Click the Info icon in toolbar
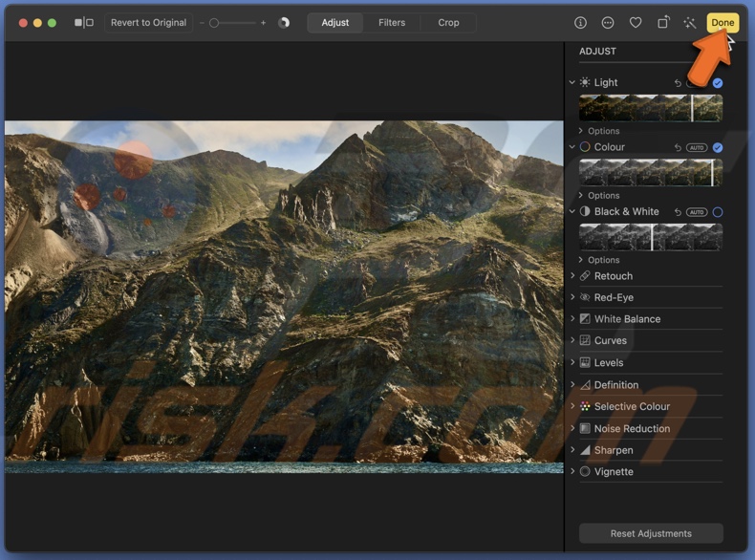Viewport: 755px width, 560px height. (580, 22)
